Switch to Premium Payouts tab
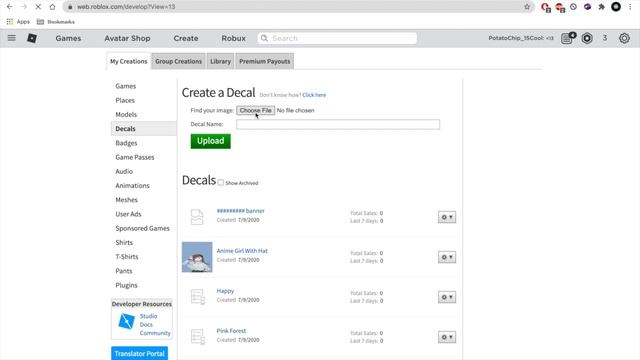The image size is (640, 360). tap(264, 61)
